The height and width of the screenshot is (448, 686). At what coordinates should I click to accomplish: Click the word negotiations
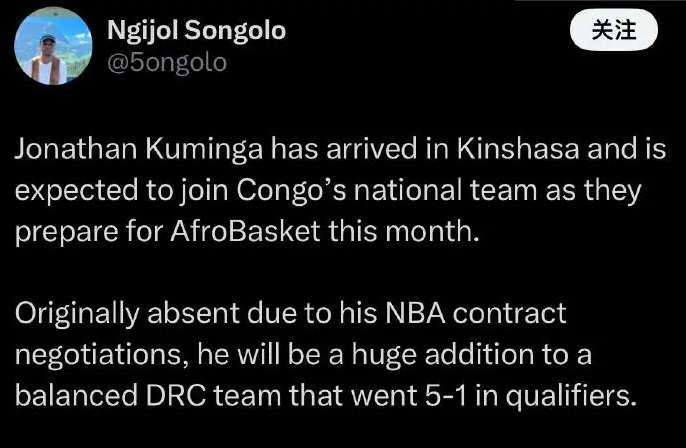[98, 354]
